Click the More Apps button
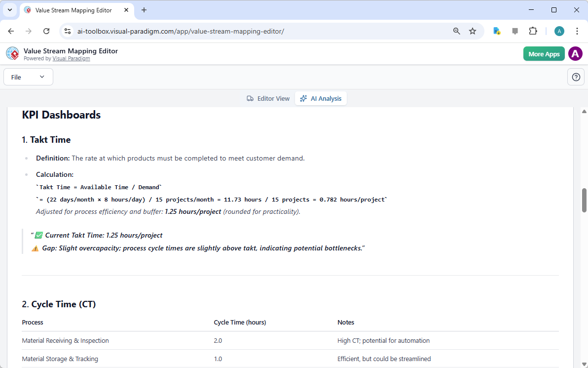 [544, 54]
